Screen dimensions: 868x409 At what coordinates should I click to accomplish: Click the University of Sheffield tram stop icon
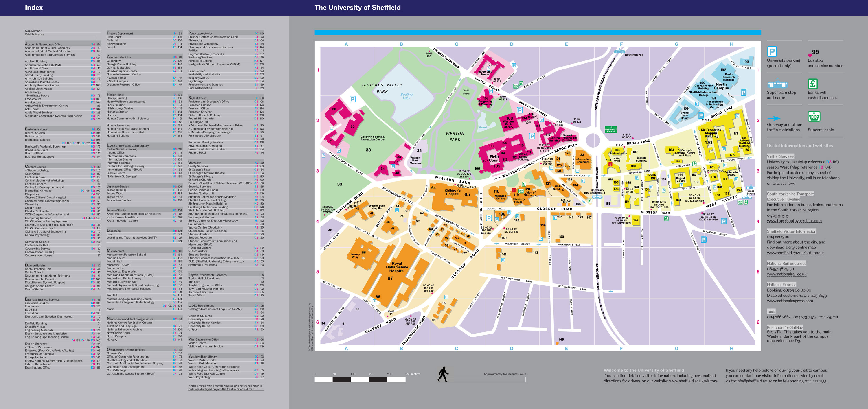coord(597,196)
